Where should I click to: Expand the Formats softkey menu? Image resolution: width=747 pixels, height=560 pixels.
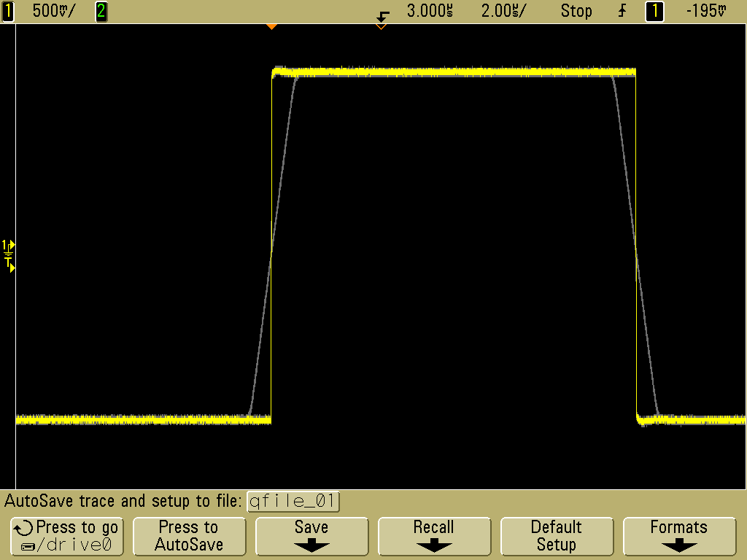(678, 536)
